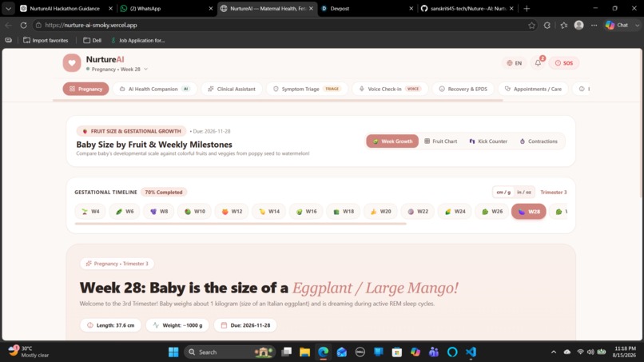Open the Contractions timer
This screenshot has height=362, width=644.
pyautogui.click(x=539, y=141)
